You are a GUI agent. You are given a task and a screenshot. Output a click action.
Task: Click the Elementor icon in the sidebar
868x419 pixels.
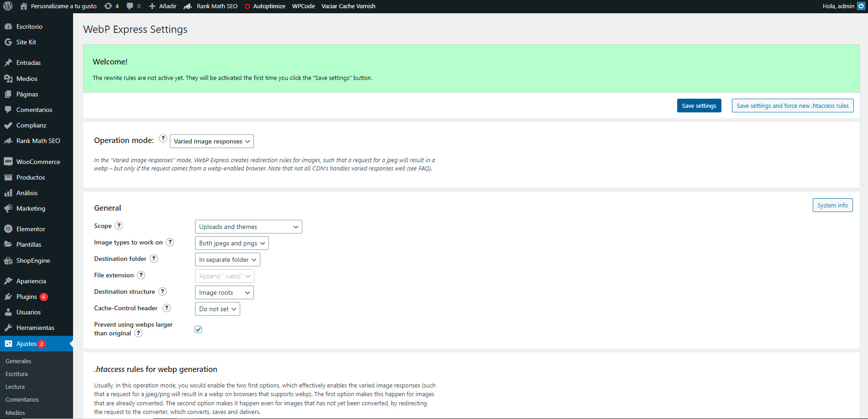(x=8, y=229)
